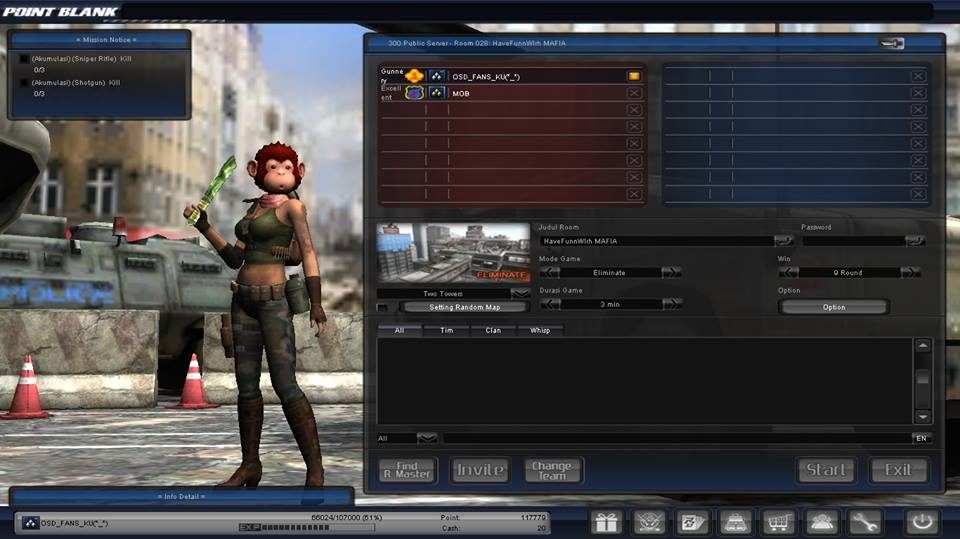Image resolution: width=960 pixels, height=539 pixels.
Task: Open the clan emblem icon
Action: point(649,522)
